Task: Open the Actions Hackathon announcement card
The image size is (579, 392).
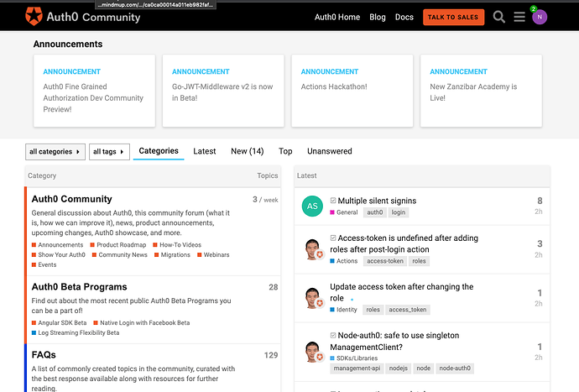Action: (352, 91)
